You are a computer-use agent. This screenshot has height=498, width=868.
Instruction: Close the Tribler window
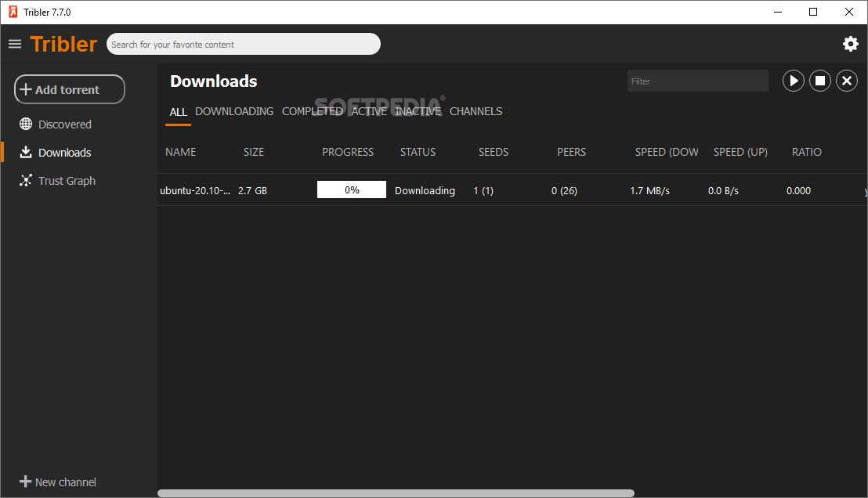click(x=849, y=13)
